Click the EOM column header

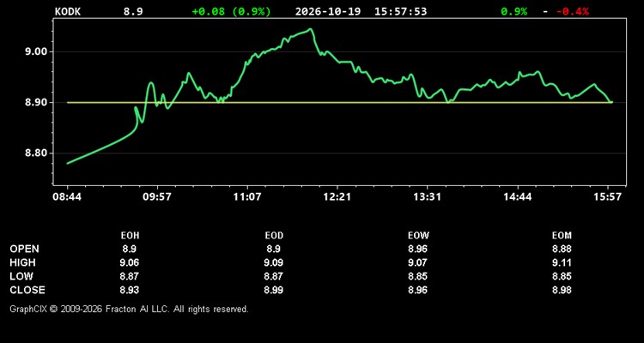562,236
